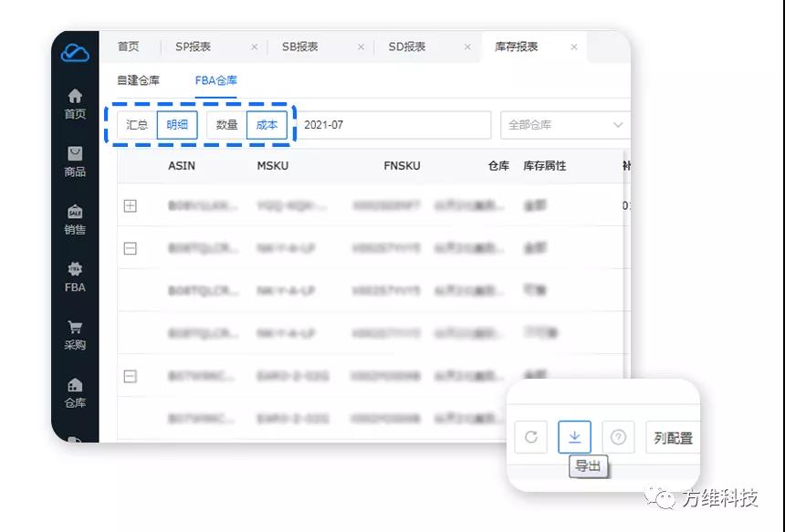Expand the first row plus icon
Image resolution: width=785 pixels, height=532 pixels.
coord(130,206)
